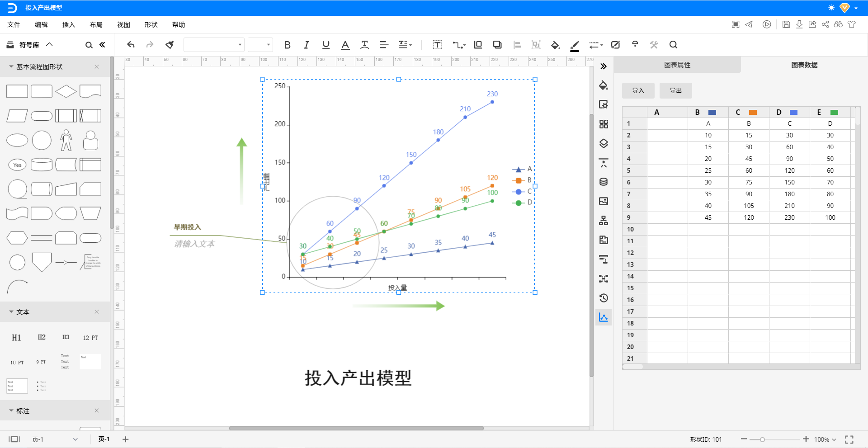Image resolution: width=868 pixels, height=448 pixels.
Task: Click the share icon in top bar
Action: (x=826, y=24)
